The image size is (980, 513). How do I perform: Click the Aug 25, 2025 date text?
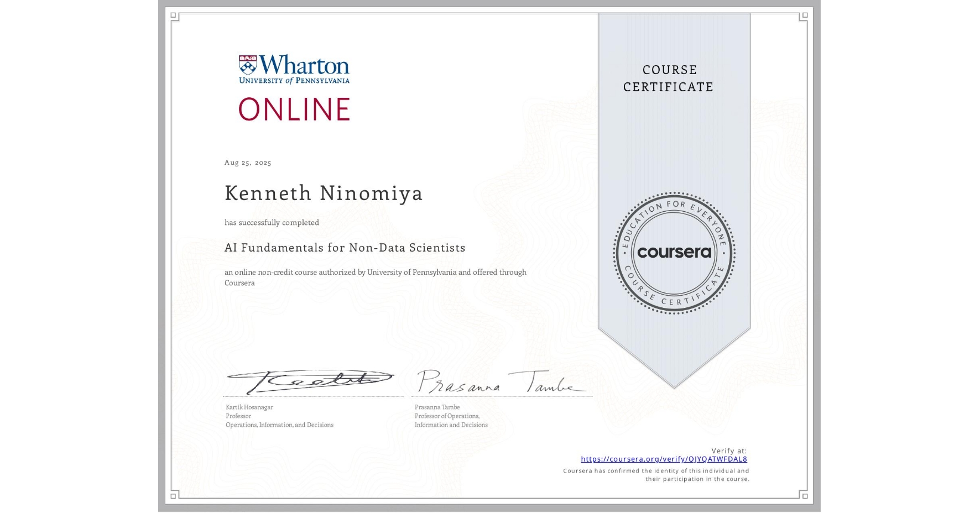pyautogui.click(x=247, y=163)
